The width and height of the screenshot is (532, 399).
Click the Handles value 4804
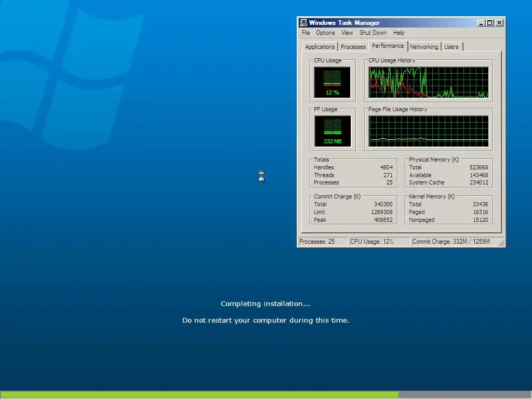coord(386,167)
